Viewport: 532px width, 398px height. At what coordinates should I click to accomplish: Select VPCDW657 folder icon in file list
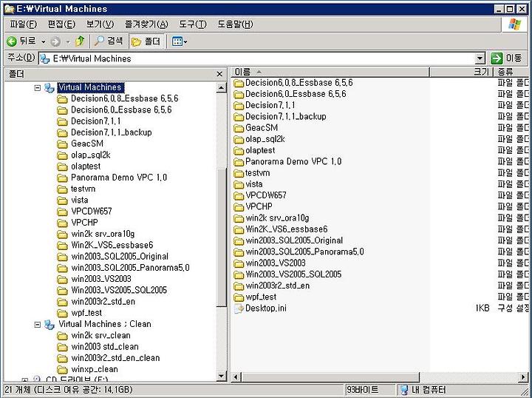(239, 196)
